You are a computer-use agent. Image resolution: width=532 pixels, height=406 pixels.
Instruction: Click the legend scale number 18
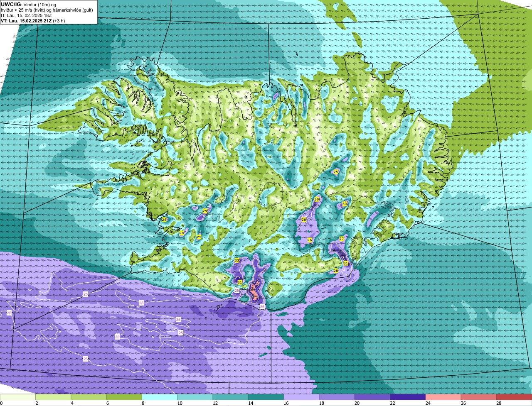pos(321,403)
